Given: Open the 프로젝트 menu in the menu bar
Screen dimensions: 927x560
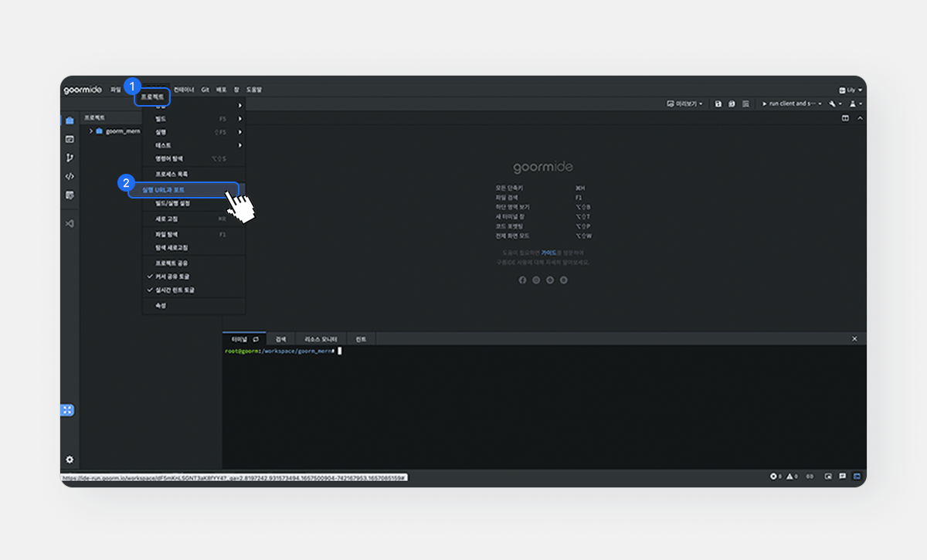Looking at the screenshot, I should tap(152, 97).
